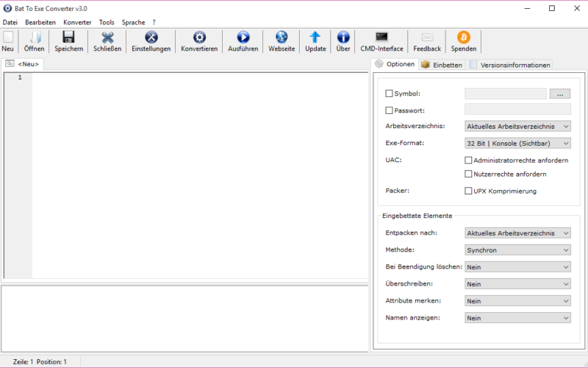
Task: Click the lower output log pane
Action: [x=184, y=319]
